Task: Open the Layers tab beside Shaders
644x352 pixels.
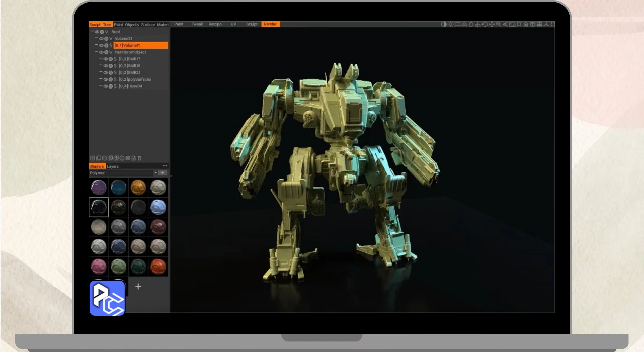Action: 113,166
